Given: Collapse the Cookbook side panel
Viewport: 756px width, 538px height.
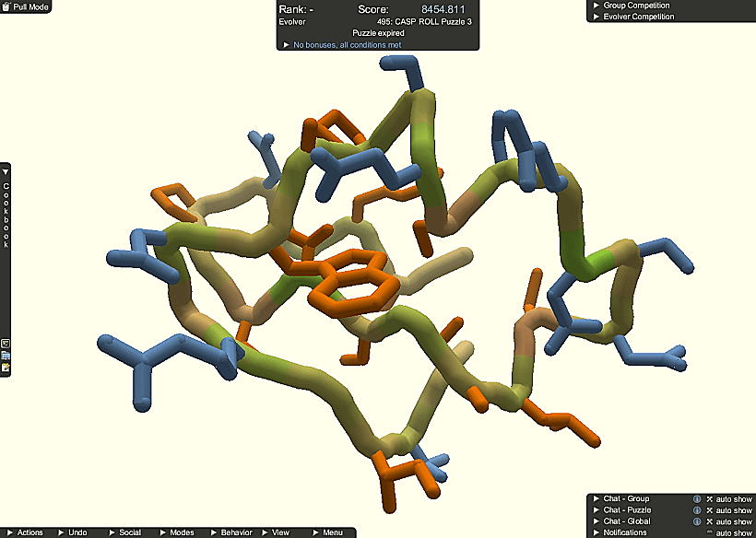Looking at the screenshot, I should tap(6, 171).
